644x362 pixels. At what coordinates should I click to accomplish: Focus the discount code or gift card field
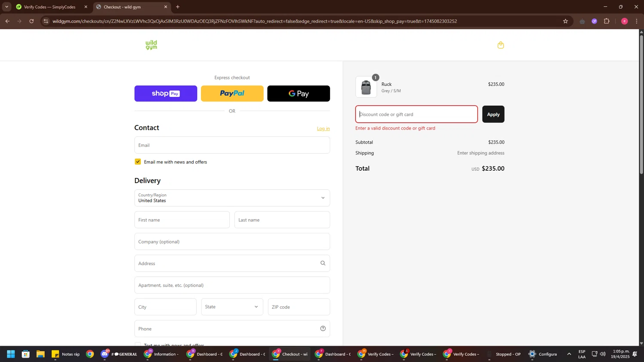point(416,114)
